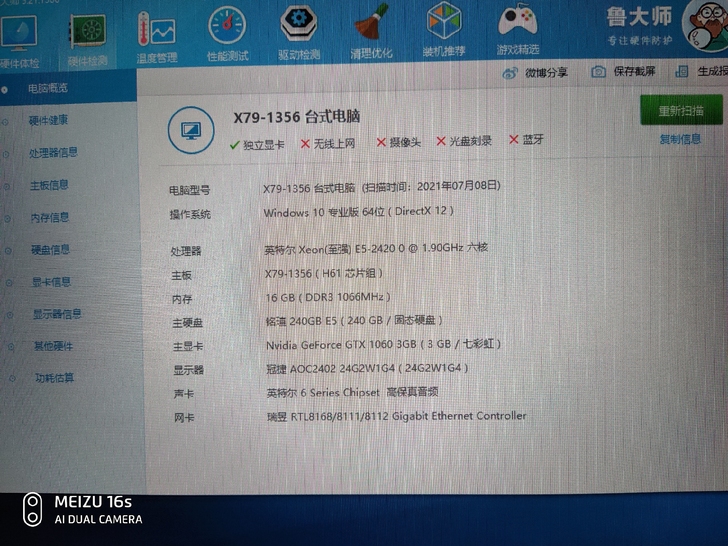Screen dimensions: 728x546
Task: Open 硬件健康 sidebar item
Action: [48, 120]
